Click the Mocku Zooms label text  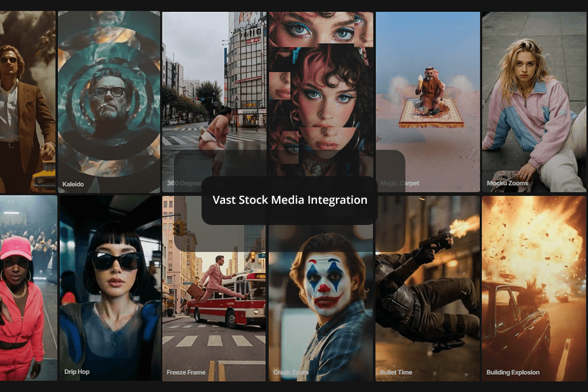(x=507, y=183)
